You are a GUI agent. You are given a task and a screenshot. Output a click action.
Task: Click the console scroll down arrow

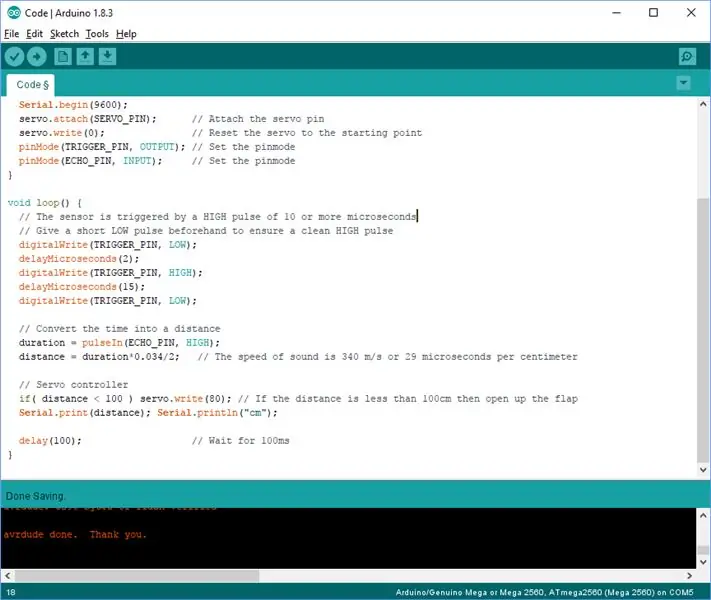(x=703, y=562)
